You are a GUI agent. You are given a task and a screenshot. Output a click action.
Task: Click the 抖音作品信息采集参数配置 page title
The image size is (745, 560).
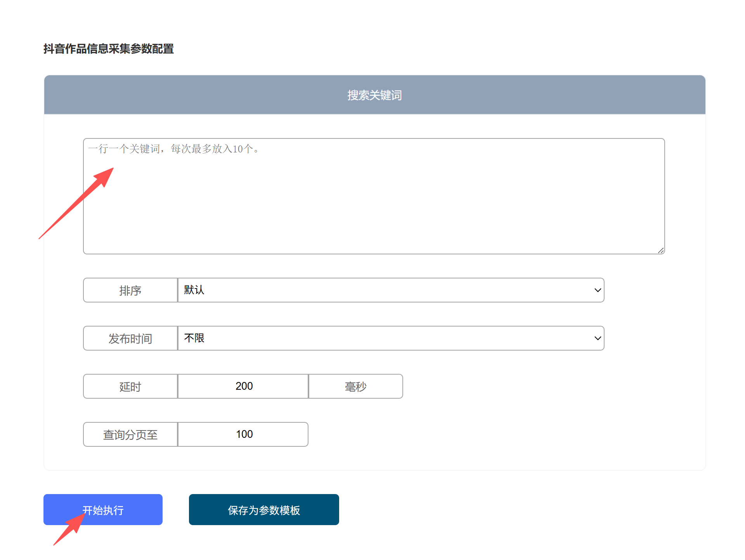tap(109, 49)
